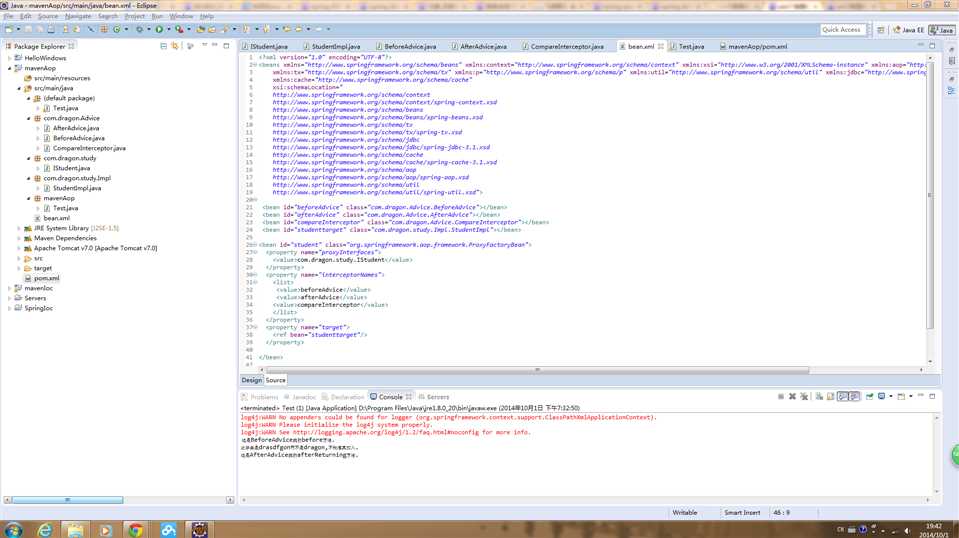Expand the JRE System Library node
959x538 pixels.
19,229
